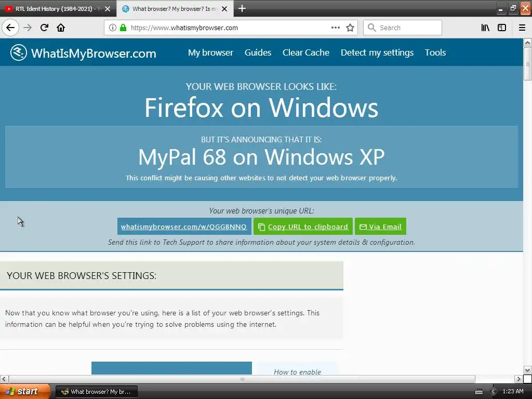Show site information via the info icon

(113, 28)
